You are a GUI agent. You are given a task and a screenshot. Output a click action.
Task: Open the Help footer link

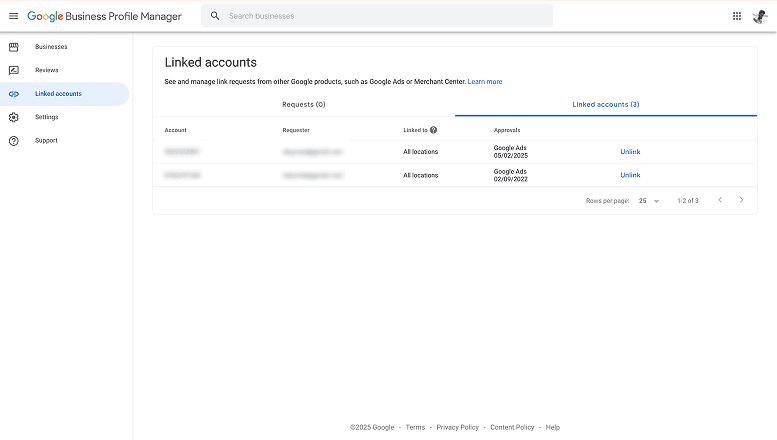click(553, 427)
